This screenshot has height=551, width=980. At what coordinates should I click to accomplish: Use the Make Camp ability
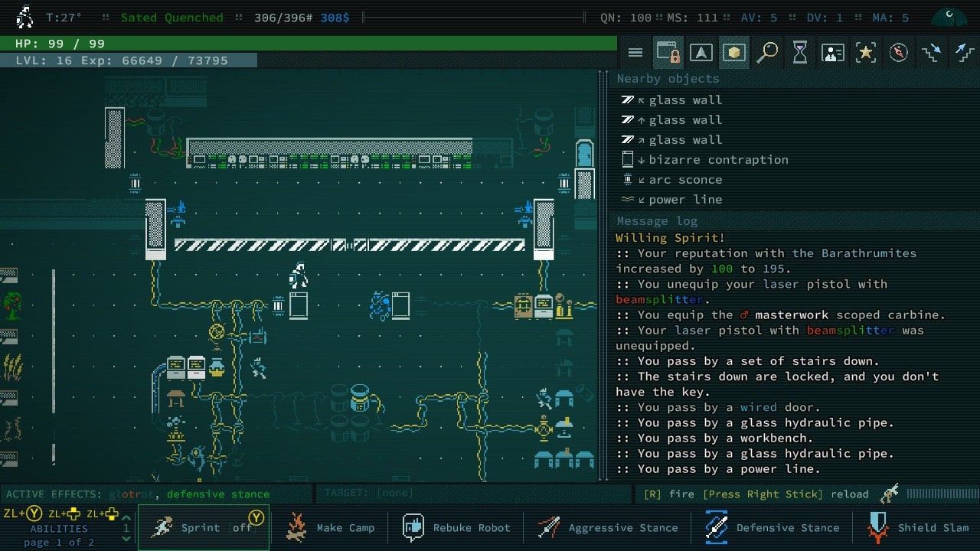click(x=329, y=527)
